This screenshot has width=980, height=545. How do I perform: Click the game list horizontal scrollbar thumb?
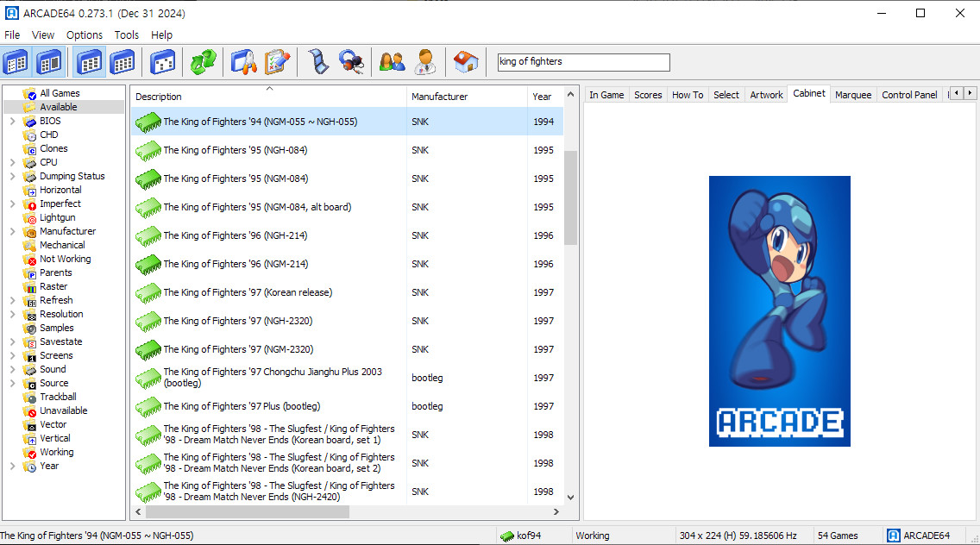(x=248, y=512)
